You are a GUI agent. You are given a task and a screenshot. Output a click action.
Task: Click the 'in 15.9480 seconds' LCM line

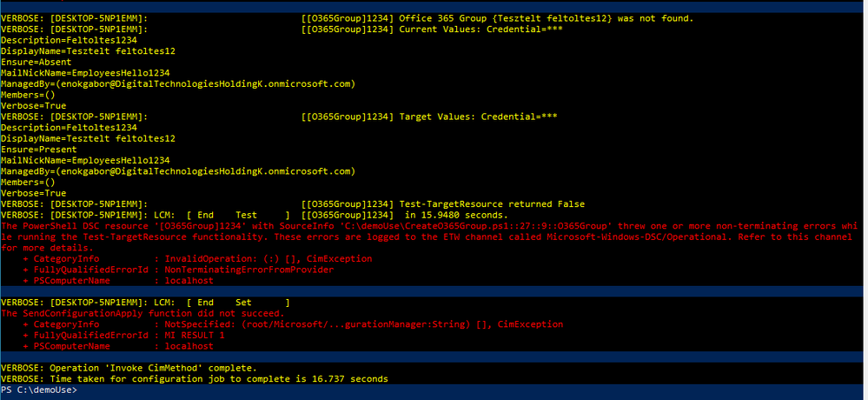click(255, 215)
